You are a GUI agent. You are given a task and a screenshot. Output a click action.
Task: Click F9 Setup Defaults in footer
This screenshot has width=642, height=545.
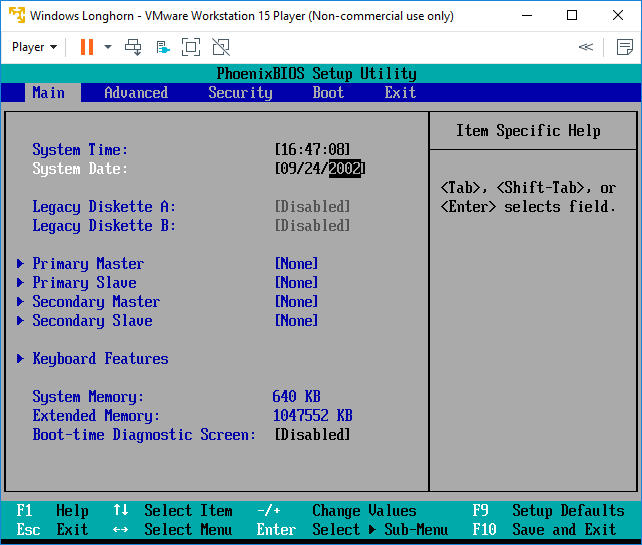548,511
